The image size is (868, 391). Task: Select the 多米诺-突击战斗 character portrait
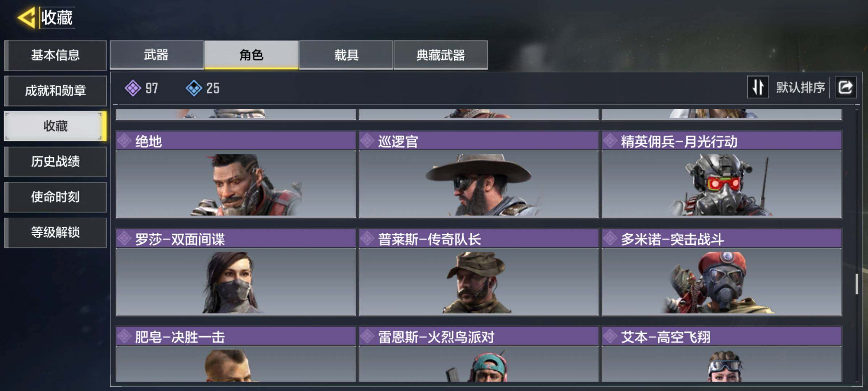click(x=722, y=282)
